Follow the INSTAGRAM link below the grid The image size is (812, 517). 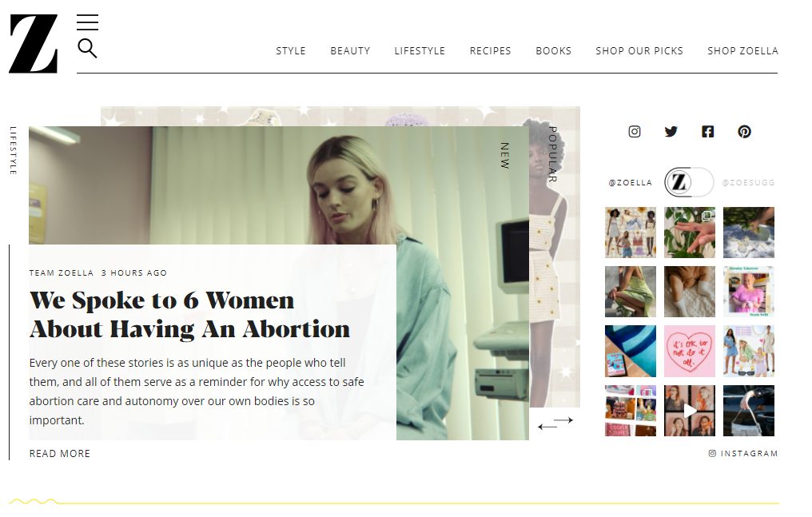pyautogui.click(x=743, y=453)
